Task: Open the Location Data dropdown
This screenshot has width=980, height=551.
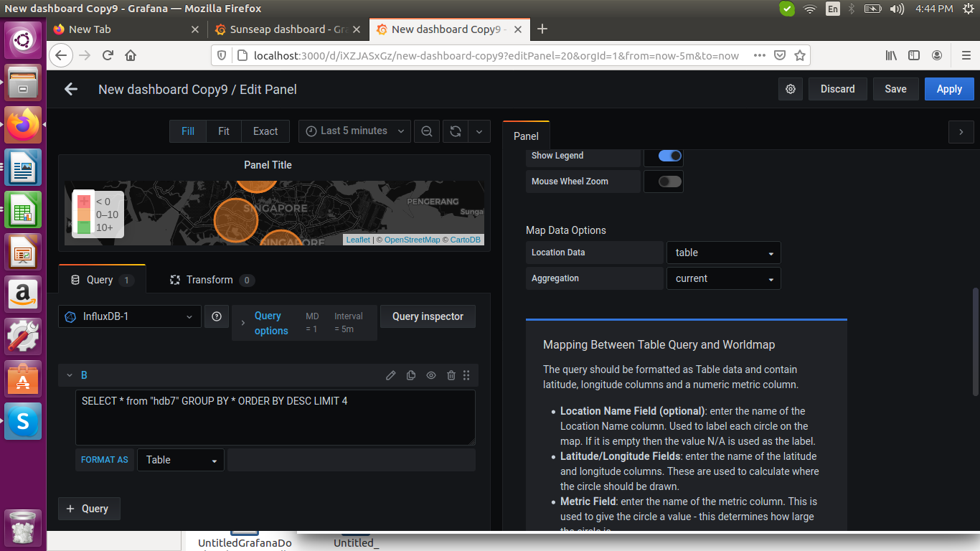Action: 723,252
